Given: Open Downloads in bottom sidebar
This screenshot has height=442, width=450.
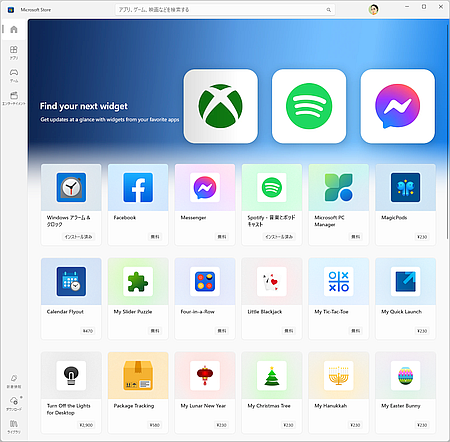Looking at the screenshot, I should pos(14,404).
